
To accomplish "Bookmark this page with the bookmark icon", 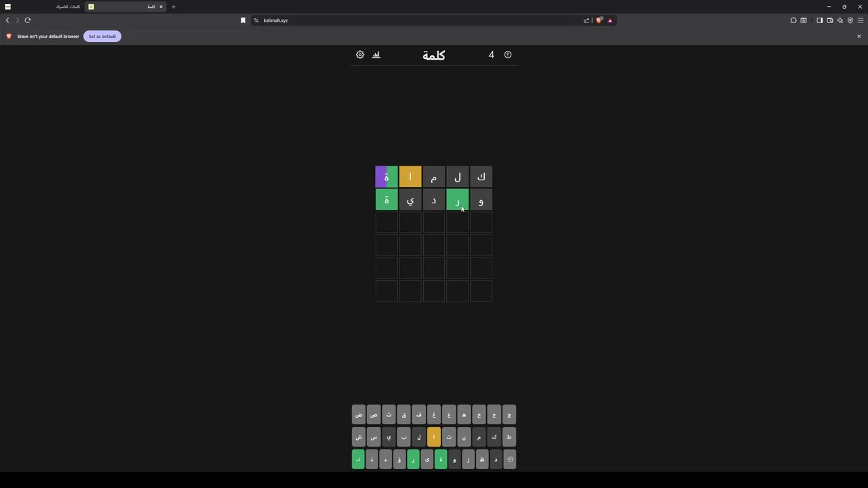I will pyautogui.click(x=243, y=20).
